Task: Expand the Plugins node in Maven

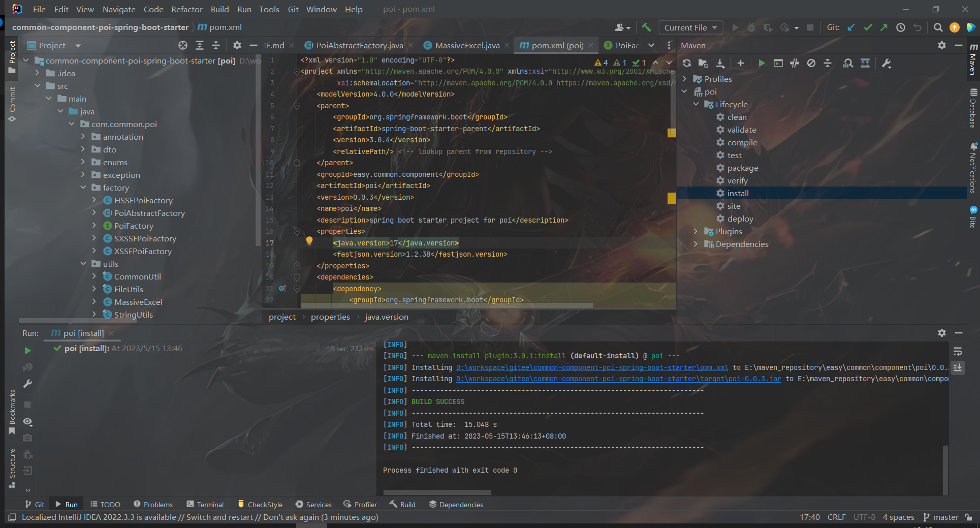Action: click(x=696, y=231)
